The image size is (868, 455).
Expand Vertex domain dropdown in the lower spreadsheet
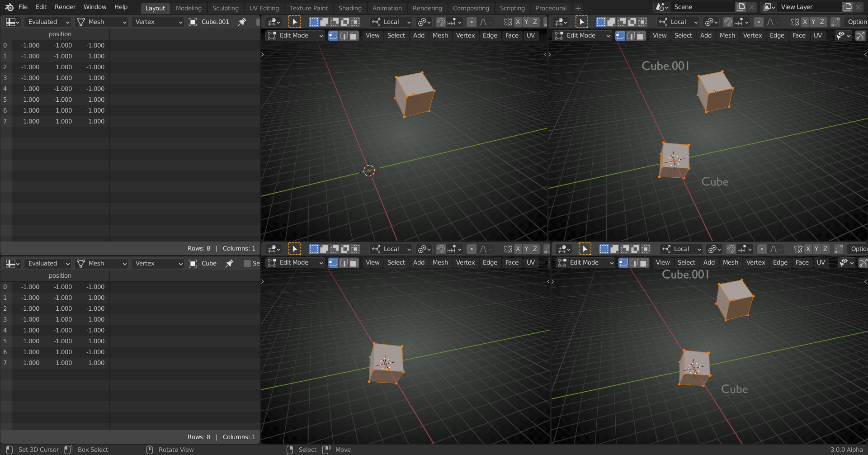158,263
